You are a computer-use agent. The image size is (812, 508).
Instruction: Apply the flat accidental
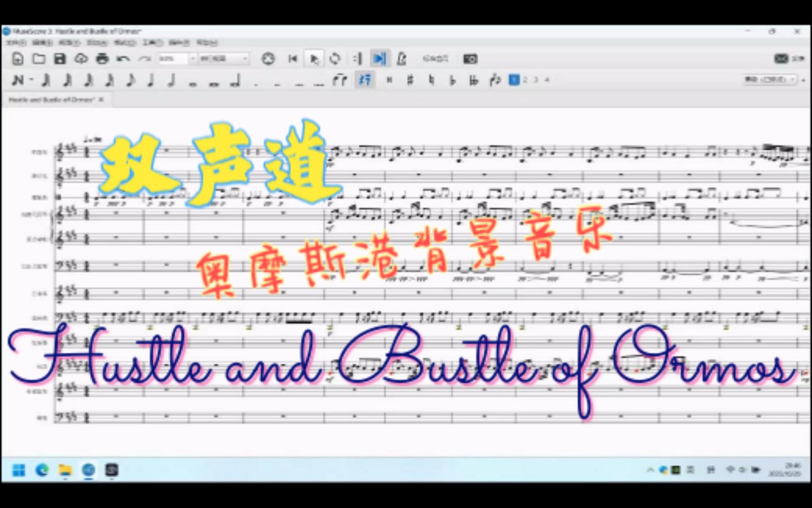[453, 80]
